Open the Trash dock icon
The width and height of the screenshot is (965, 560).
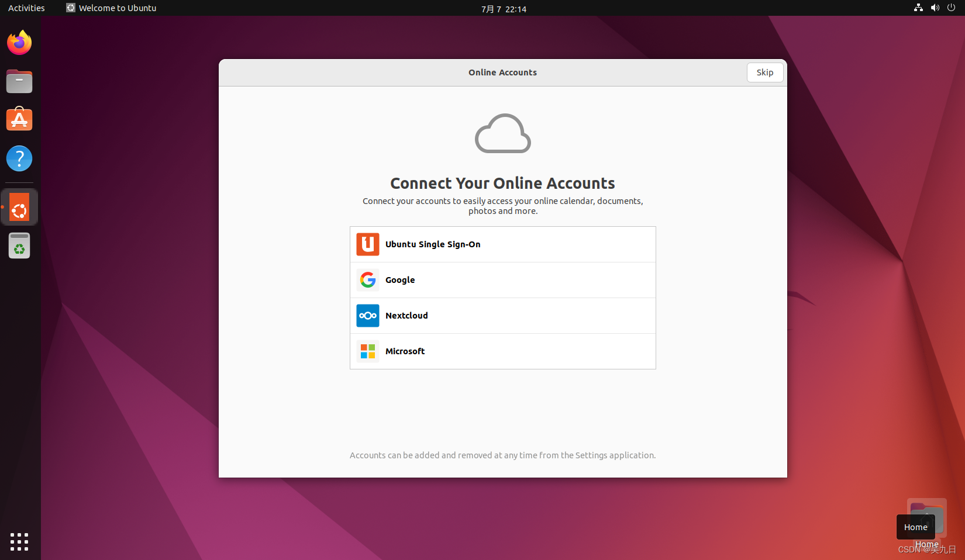tap(19, 246)
